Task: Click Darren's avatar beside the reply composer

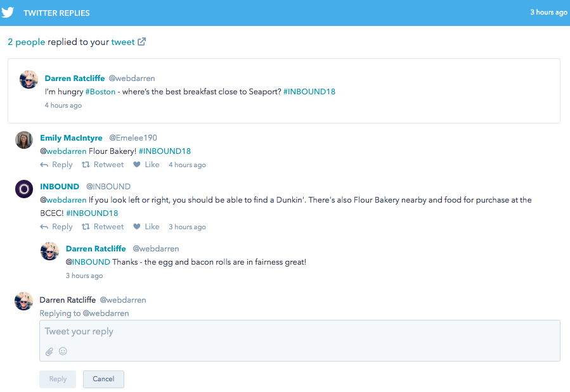Action: [x=23, y=301]
